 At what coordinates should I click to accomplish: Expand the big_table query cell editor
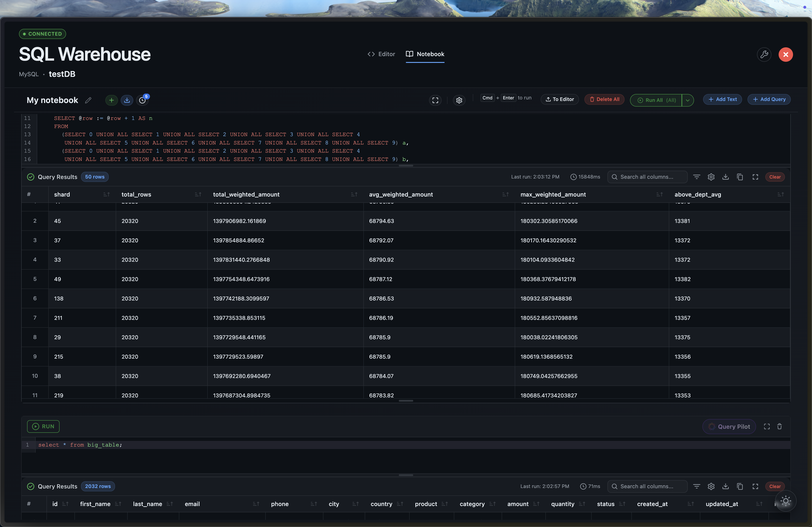pyautogui.click(x=767, y=426)
